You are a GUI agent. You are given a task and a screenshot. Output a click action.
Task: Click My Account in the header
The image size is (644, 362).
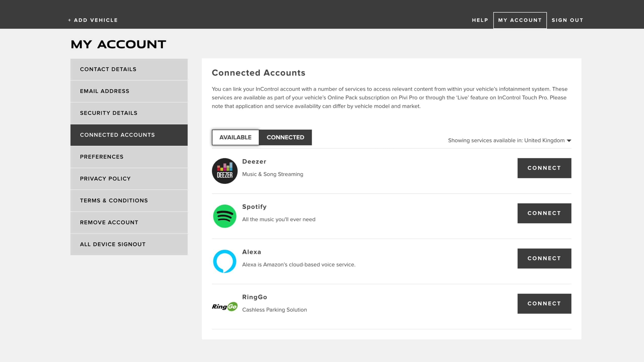click(x=520, y=20)
